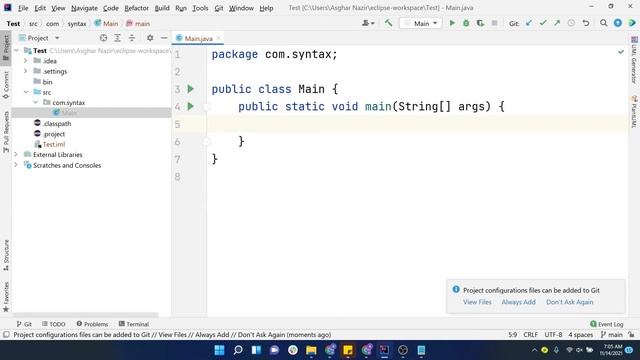Open the Problems tool window
The height and width of the screenshot is (360, 640).
coord(92,324)
